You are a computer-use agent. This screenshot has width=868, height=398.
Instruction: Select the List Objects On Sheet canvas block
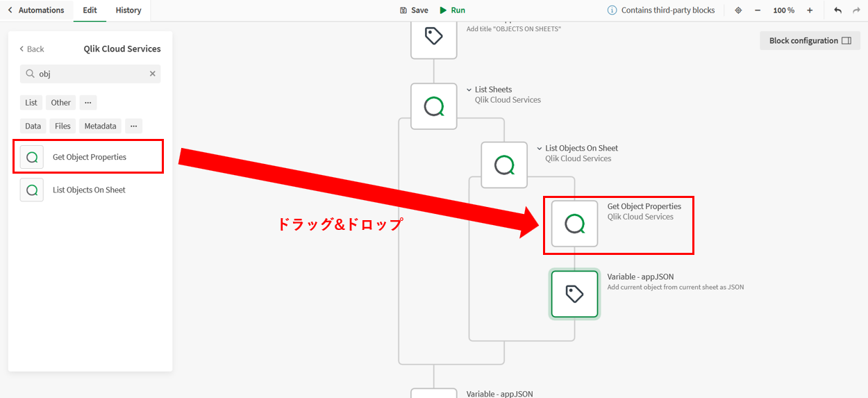coord(504,165)
